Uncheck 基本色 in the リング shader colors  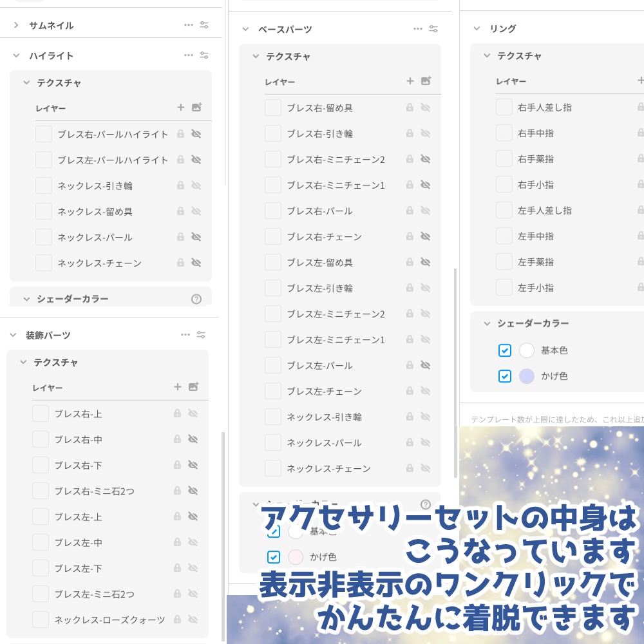(x=505, y=350)
